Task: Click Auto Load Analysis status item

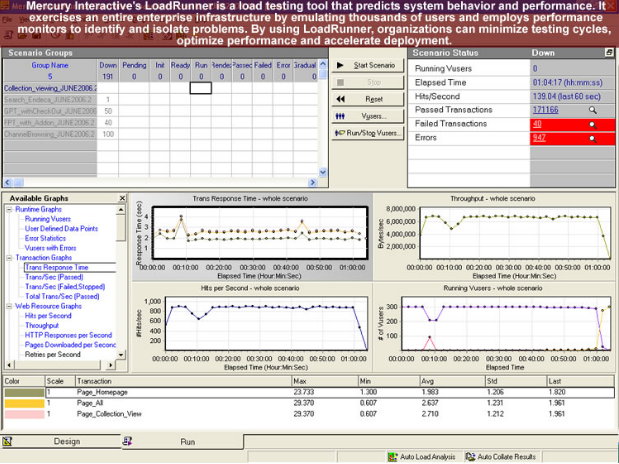Action: point(422,457)
